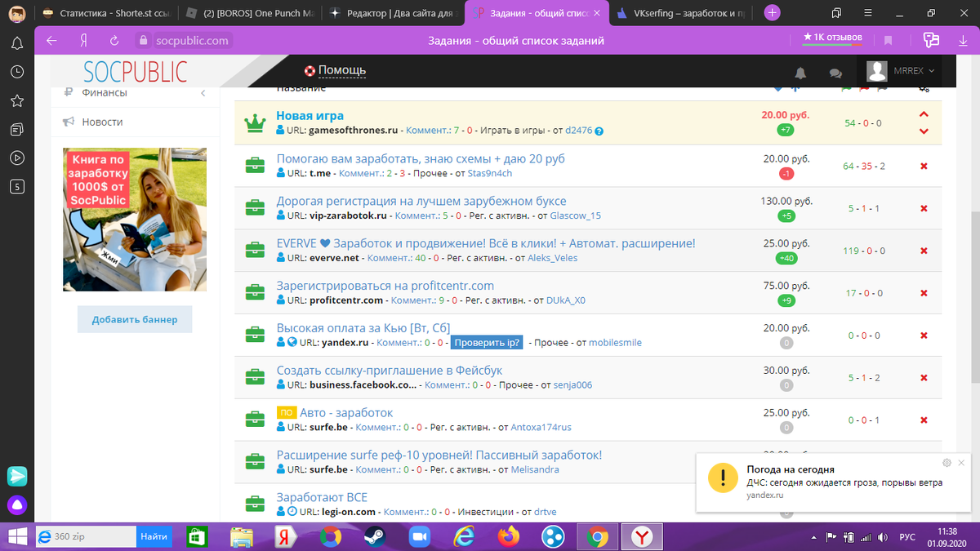This screenshot has height=551, width=980.
Task: Open Windows Start menu
Action: click(16, 536)
